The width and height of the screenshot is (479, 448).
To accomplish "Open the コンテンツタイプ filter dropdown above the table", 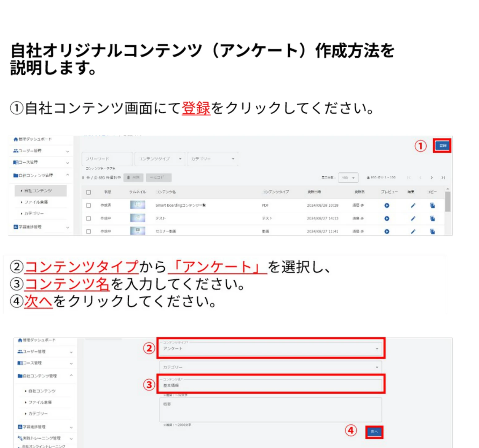I will pos(160,159).
